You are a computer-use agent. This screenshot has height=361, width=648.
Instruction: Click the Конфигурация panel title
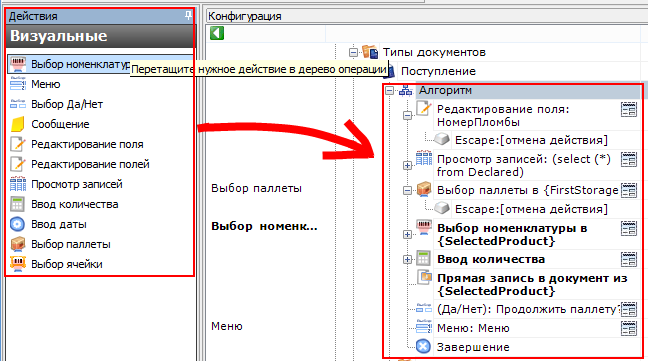pos(245,16)
